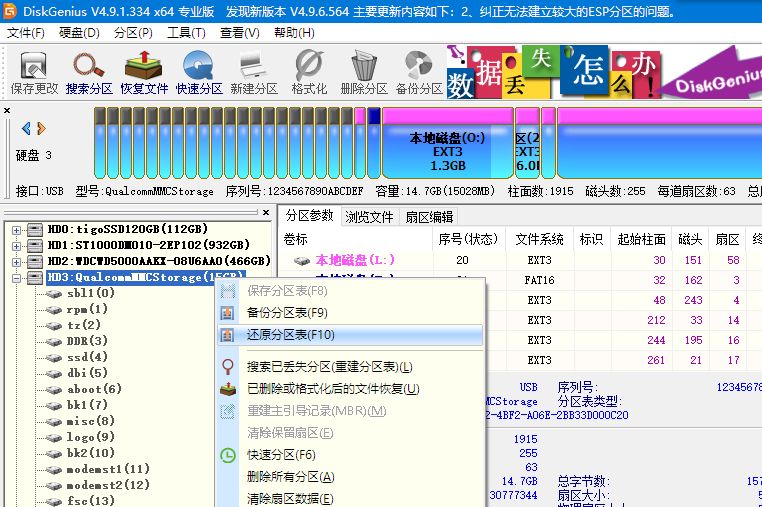The image size is (762, 507).
Task: Select the misc(8) partition
Action: [x=90, y=421]
